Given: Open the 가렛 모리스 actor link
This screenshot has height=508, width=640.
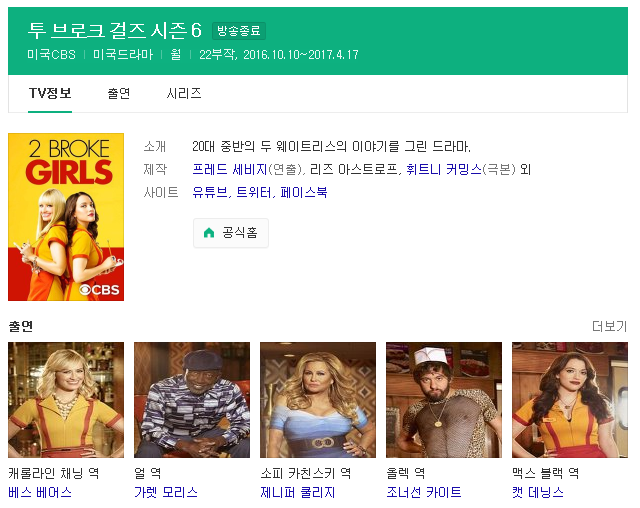Looking at the screenshot, I should pyautogui.click(x=166, y=492).
